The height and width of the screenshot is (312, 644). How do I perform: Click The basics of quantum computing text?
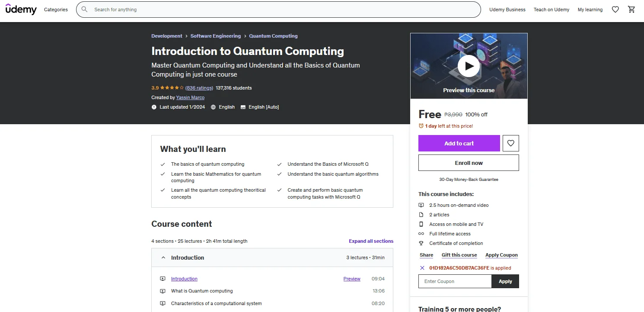(208, 164)
